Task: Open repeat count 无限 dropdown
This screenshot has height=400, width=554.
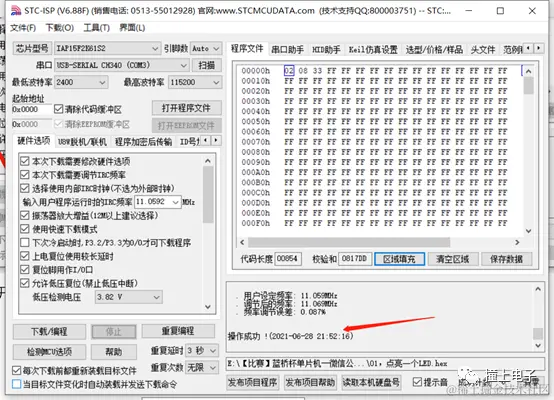Action: click(x=202, y=368)
